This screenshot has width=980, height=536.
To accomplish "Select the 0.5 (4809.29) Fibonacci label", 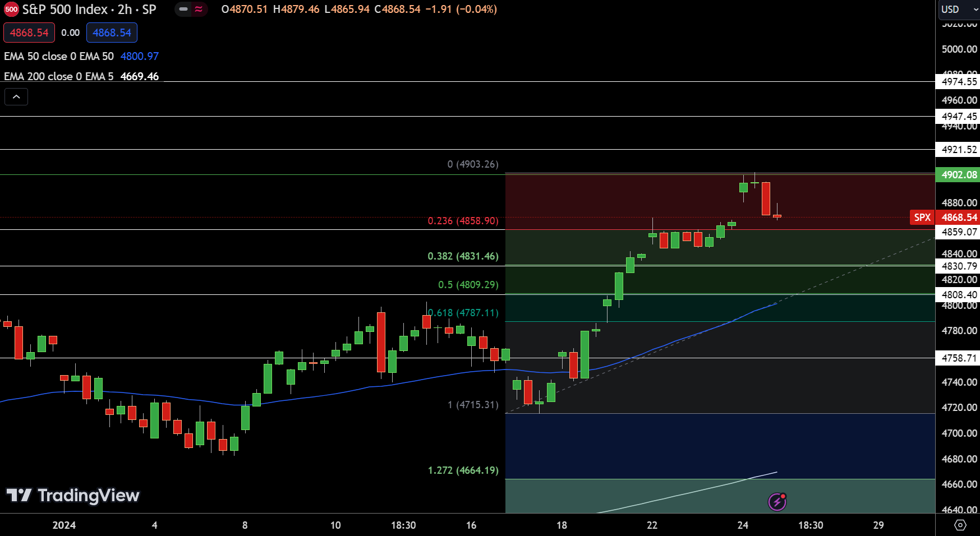I will click(x=468, y=285).
